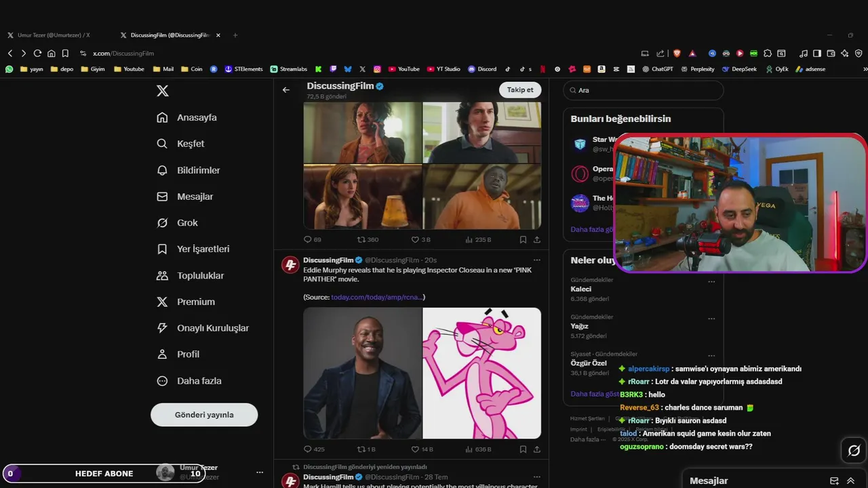The height and width of the screenshot is (488, 868).
Task: Click the Takip et follow button
Action: (x=520, y=90)
